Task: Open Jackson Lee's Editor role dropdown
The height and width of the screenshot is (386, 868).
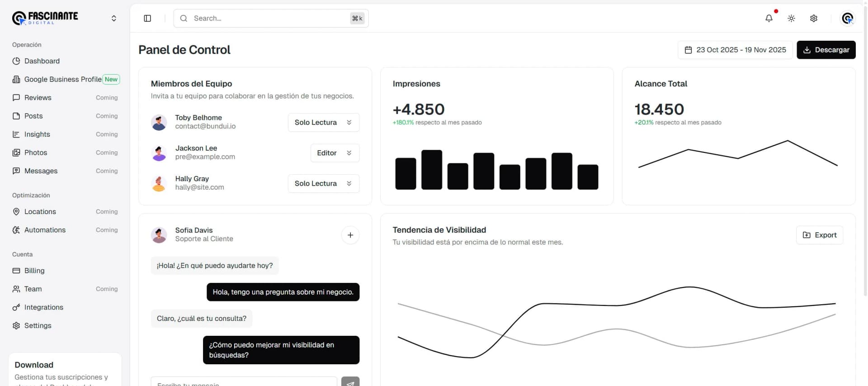Action: (x=335, y=153)
